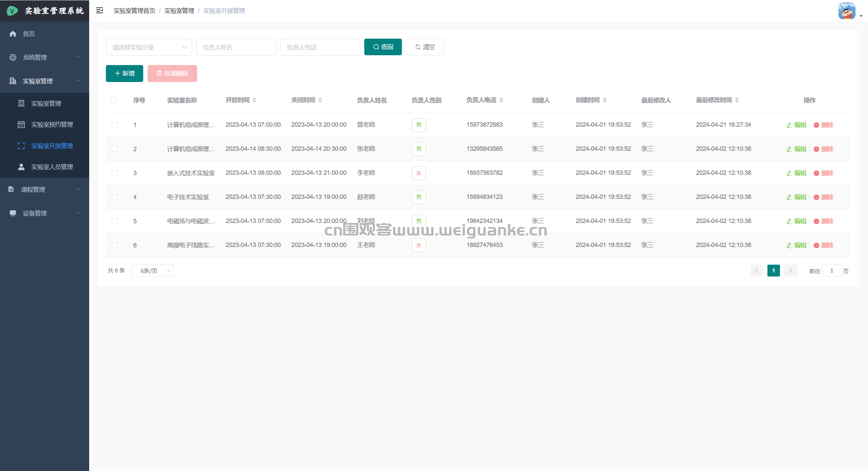Viewport: 868px width, 471px height.
Task: Open 实验室开放管理 menu item
Action: click(x=52, y=146)
